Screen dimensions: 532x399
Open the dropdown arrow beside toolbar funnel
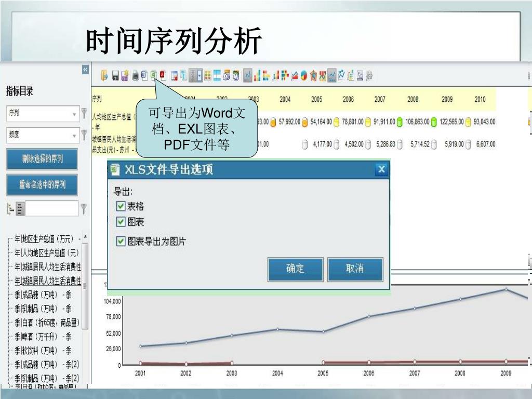[x=200, y=75]
